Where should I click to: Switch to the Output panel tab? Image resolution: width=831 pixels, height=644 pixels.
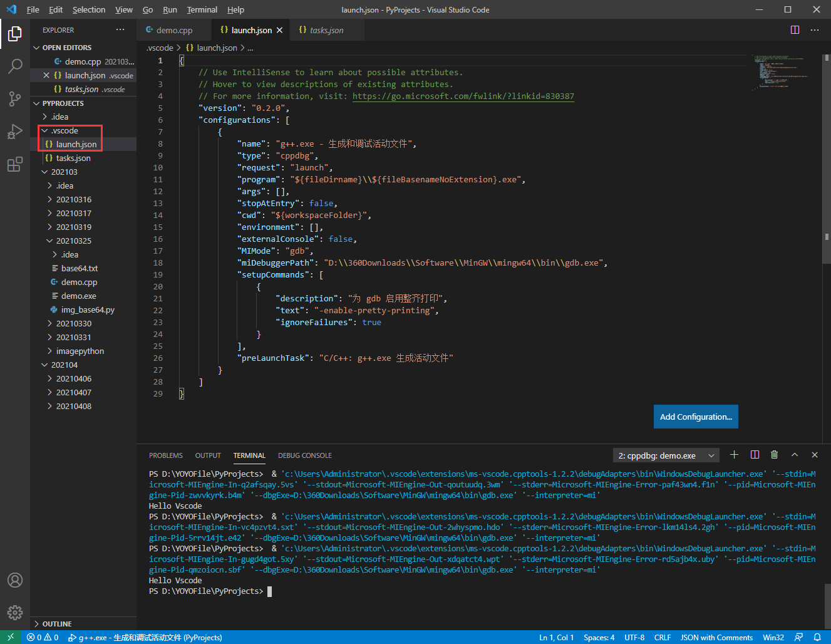pyautogui.click(x=208, y=455)
